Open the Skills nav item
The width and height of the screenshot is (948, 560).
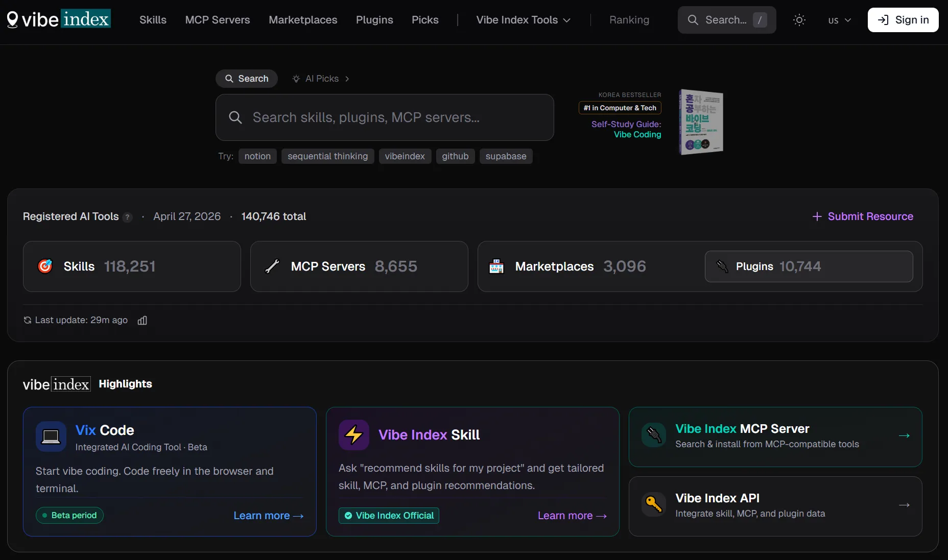[153, 20]
